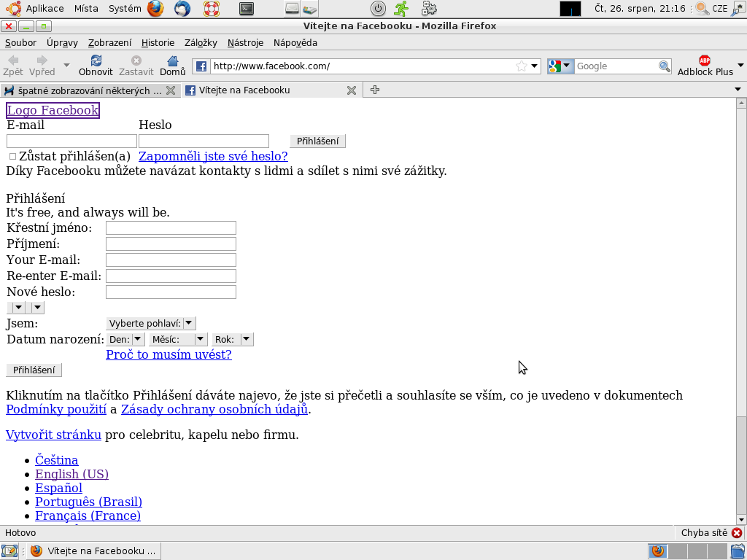Viewport: 747px width, 560px height.
Task: Open a new tab with plus icon
Action: tap(375, 90)
